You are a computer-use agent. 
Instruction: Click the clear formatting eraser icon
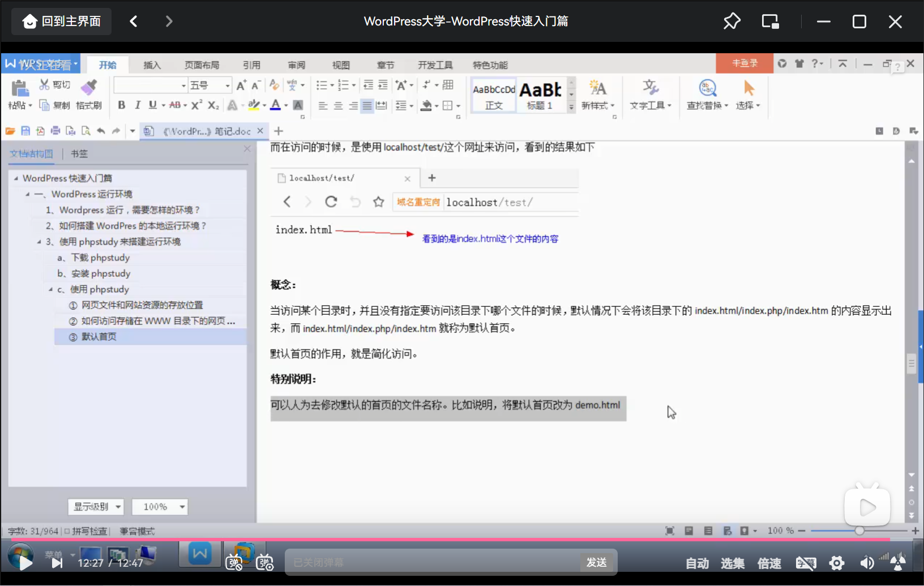(275, 85)
